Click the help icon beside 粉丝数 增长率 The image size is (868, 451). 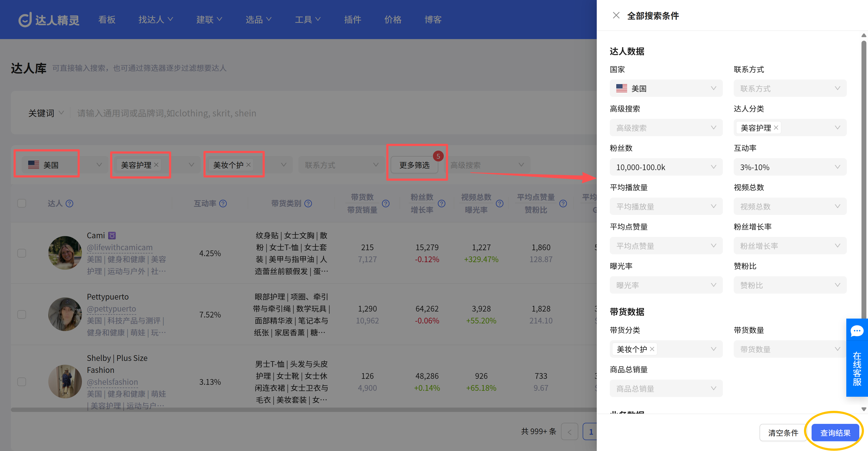[441, 203]
